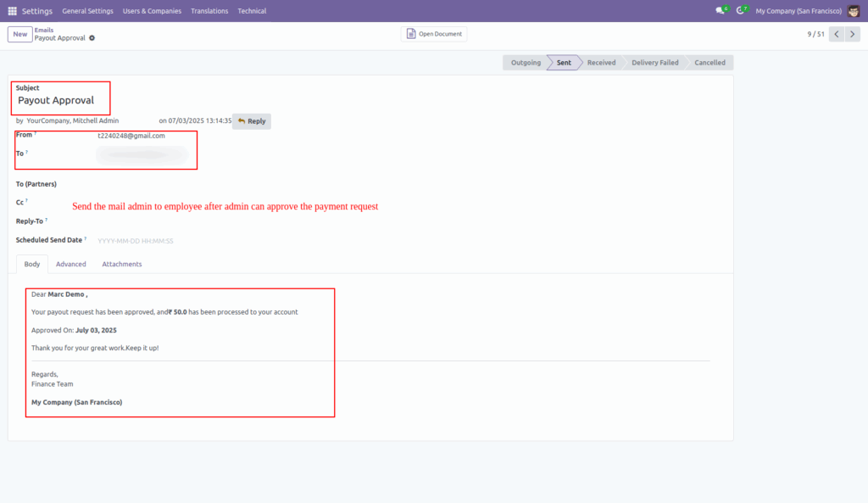Click the New button
Viewport: 868px width, 503px height.
coord(19,34)
